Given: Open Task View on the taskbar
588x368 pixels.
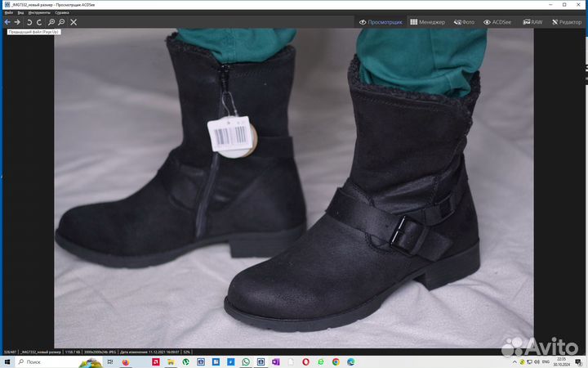Looking at the screenshot, I should pyautogui.click(x=110, y=362).
